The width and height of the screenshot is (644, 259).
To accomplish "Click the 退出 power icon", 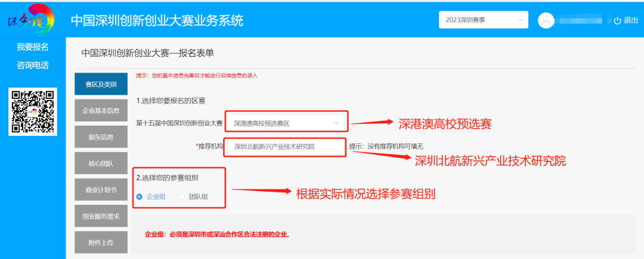I will [x=617, y=20].
